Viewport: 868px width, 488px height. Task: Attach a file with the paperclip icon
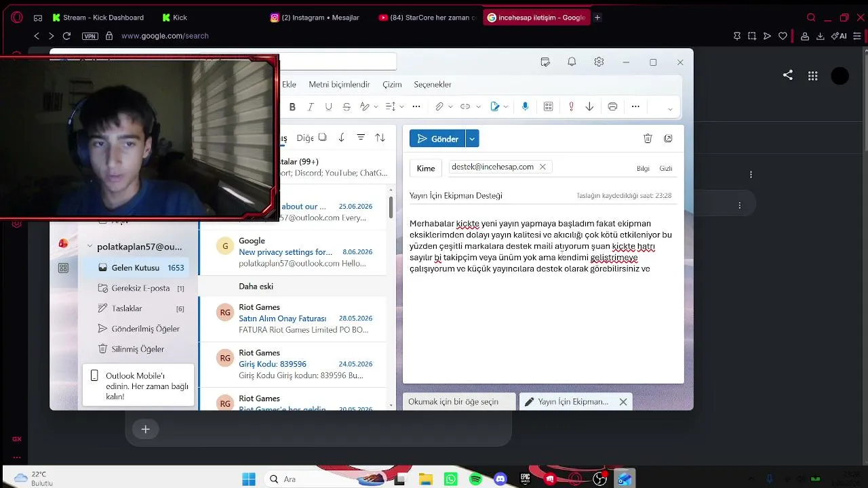pyautogui.click(x=439, y=106)
